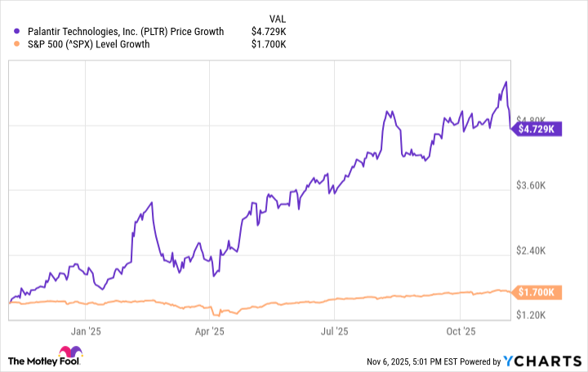Click the orange S&P 500 legend dot

tap(16, 44)
